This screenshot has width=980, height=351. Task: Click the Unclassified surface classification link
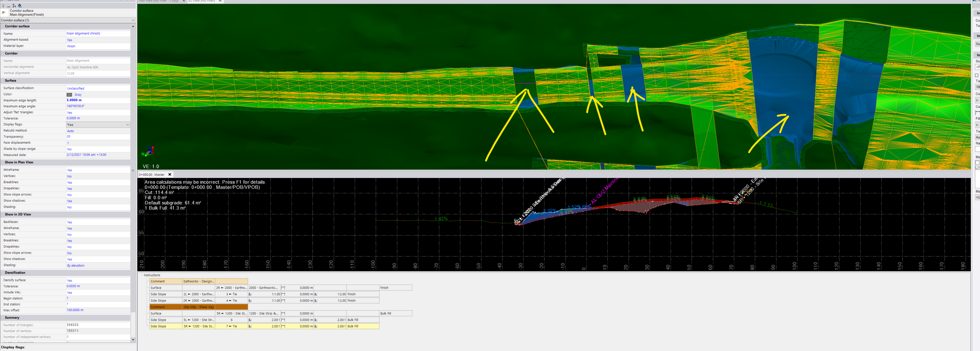click(75, 88)
